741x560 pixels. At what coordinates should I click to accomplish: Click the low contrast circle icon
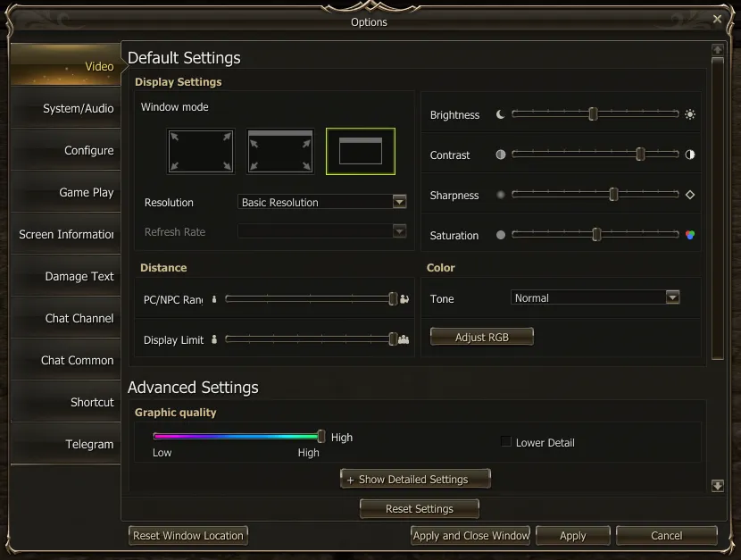pyautogui.click(x=501, y=155)
